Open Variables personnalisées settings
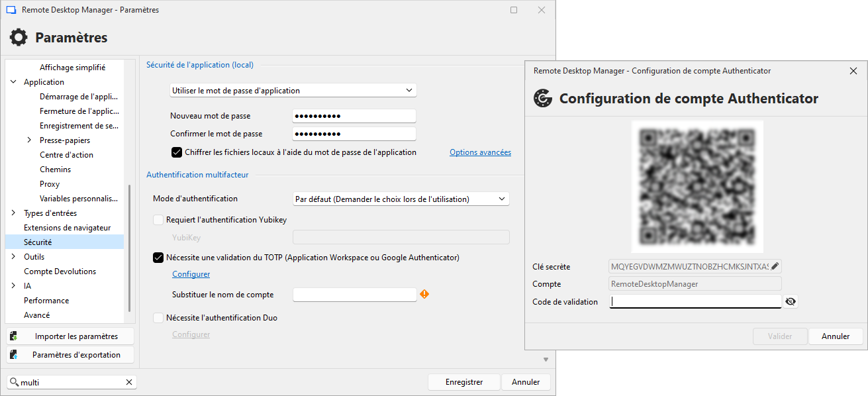Image resolution: width=868 pixels, height=396 pixels. coord(79,199)
